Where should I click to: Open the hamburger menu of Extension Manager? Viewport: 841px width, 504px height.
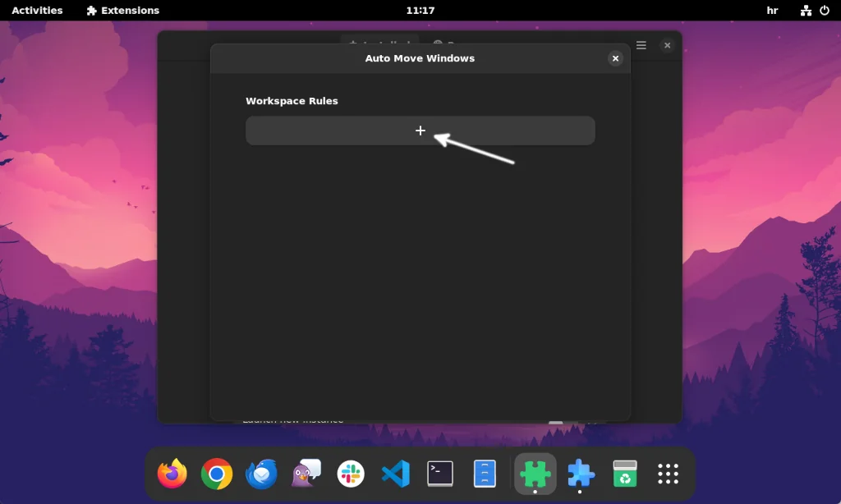641,45
